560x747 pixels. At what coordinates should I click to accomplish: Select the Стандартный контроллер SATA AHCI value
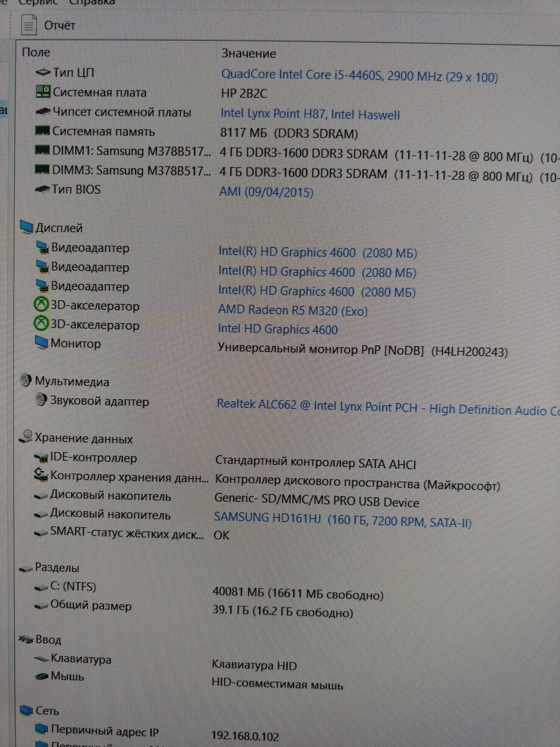tap(316, 462)
